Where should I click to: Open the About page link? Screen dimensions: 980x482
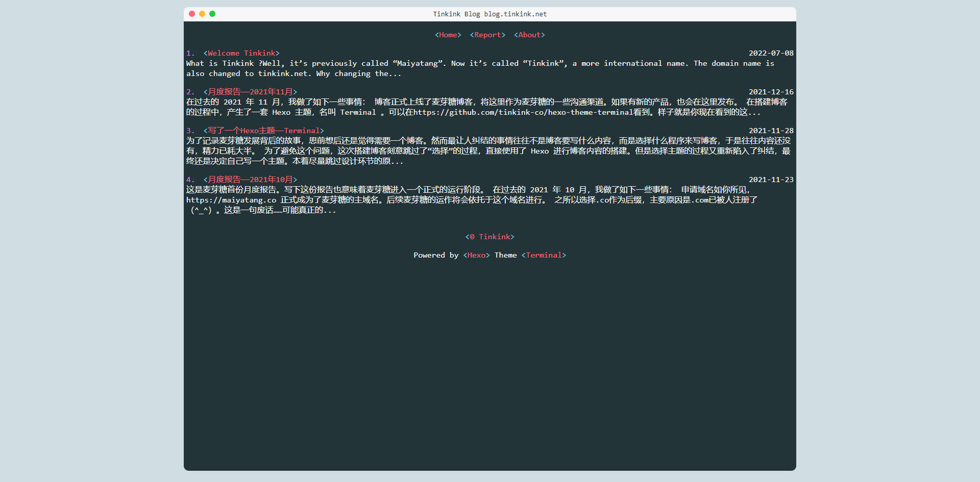pos(529,35)
